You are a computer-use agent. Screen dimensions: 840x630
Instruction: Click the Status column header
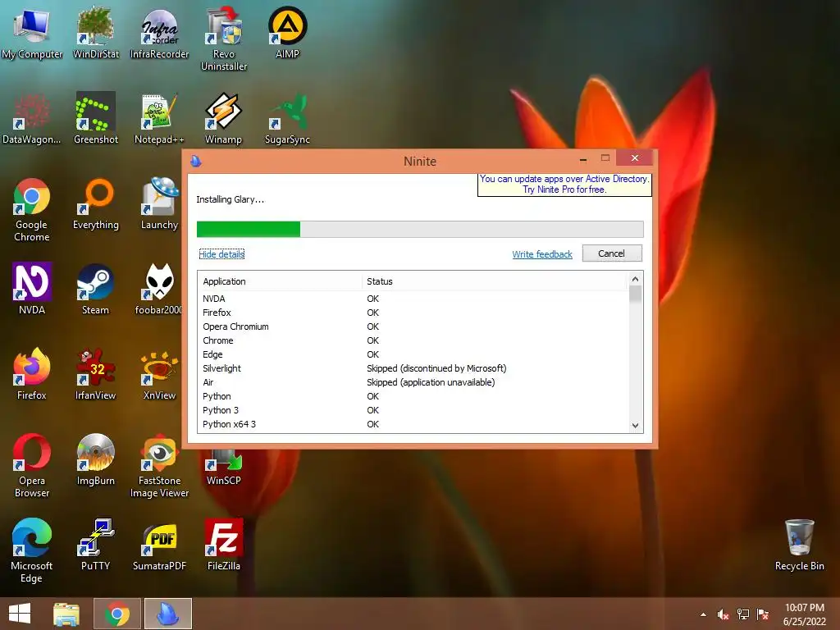(494, 281)
